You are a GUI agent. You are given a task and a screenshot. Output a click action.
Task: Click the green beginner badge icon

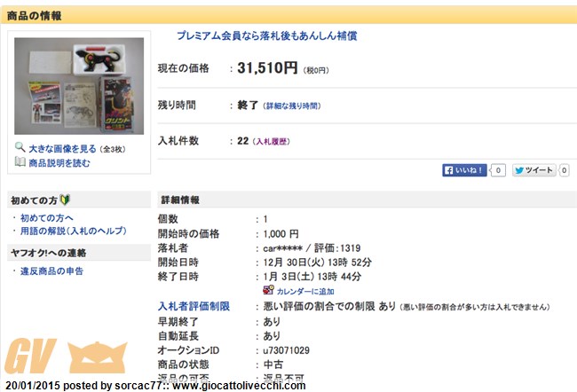coord(65,200)
